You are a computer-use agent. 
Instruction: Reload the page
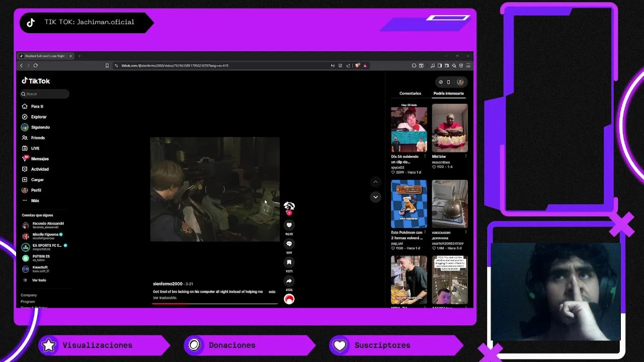click(35, 65)
